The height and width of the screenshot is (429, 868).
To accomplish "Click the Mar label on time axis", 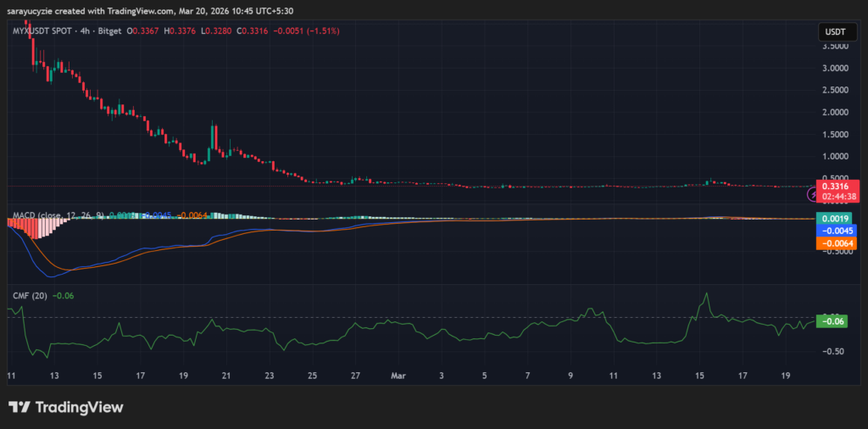I will pyautogui.click(x=398, y=374).
